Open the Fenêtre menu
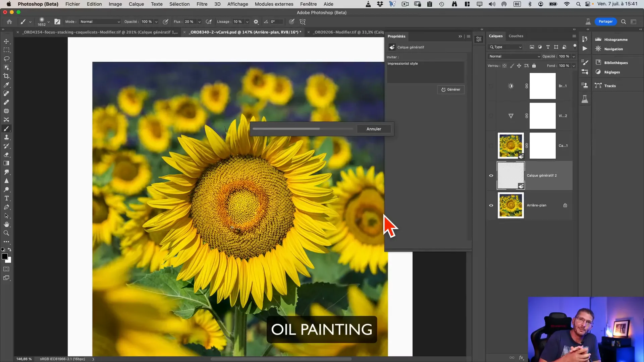644x362 pixels. pos(308,4)
